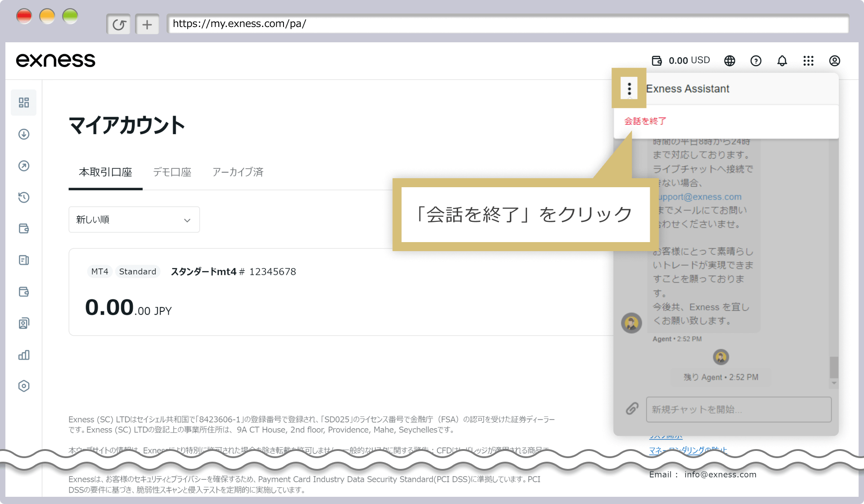
Task: Expand the three-dot menu in chat
Action: pyautogui.click(x=630, y=88)
